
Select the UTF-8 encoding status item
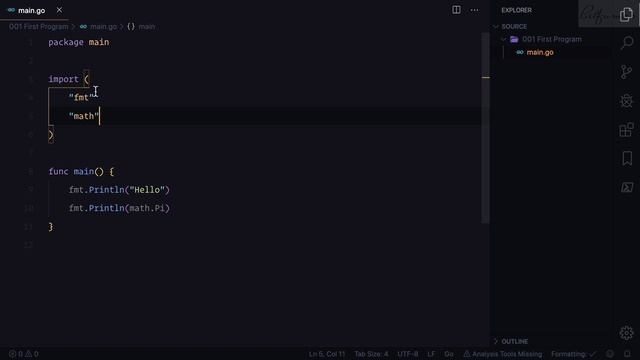[x=408, y=354]
